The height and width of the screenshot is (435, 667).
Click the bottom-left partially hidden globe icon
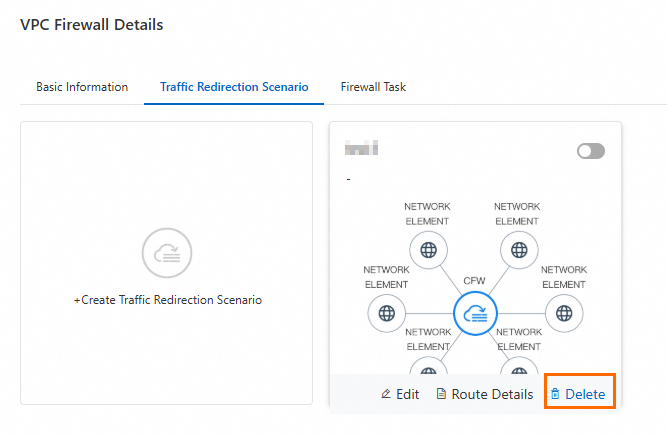(x=428, y=368)
